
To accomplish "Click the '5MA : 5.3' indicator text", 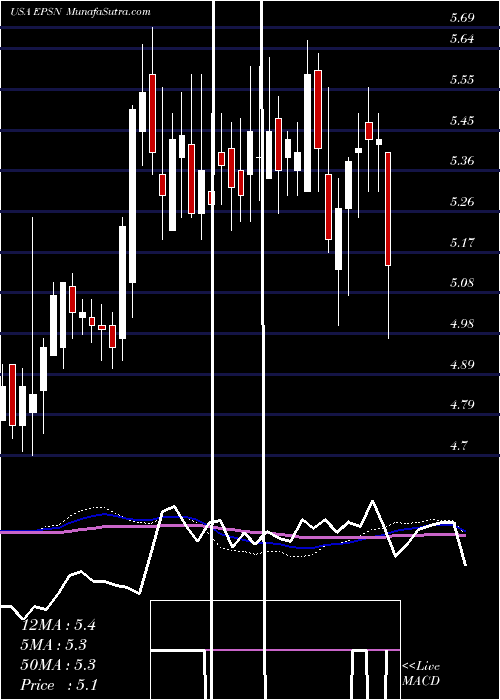I will 54,645.
